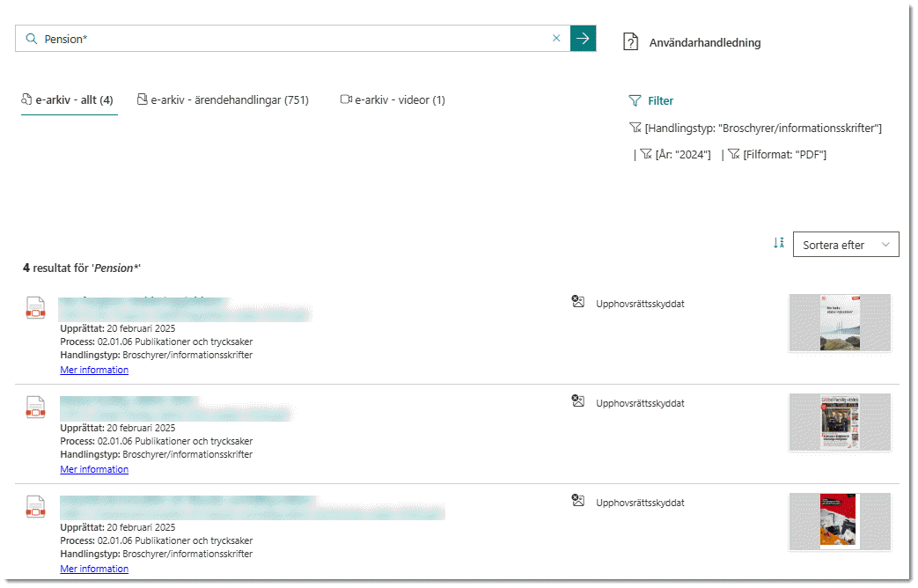Open the second result's blurred title

tap(176, 408)
